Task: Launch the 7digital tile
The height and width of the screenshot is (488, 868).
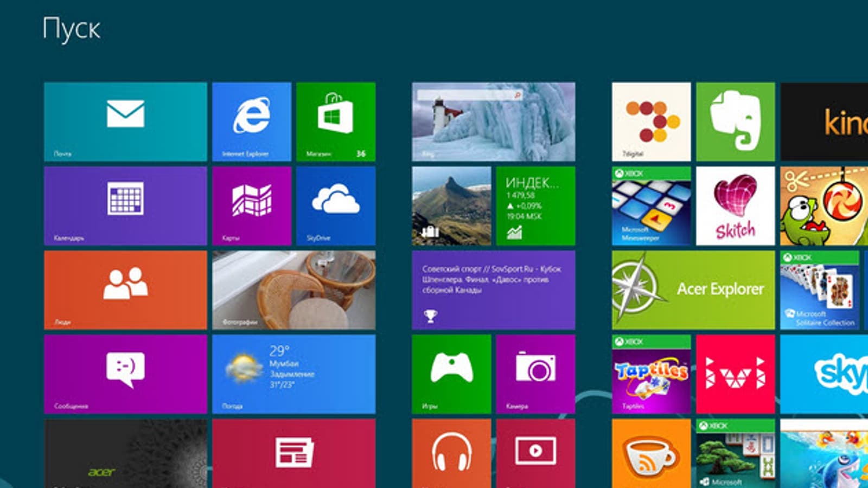Action: [652, 122]
